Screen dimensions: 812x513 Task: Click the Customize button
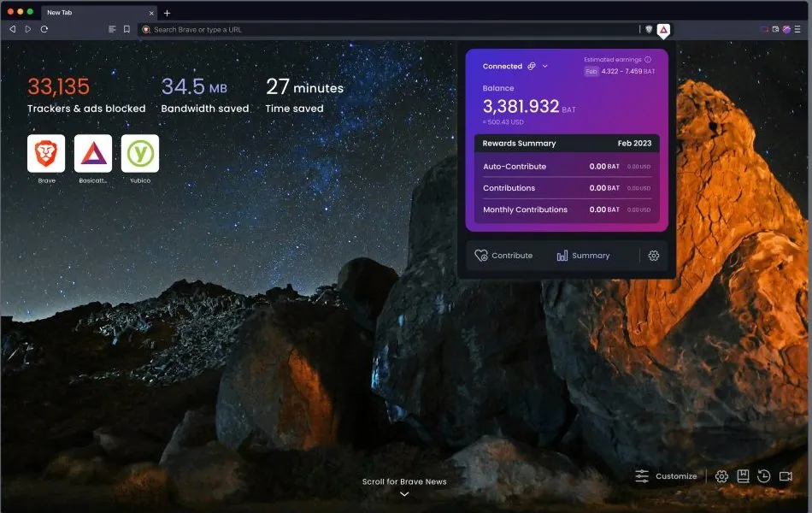(666, 476)
